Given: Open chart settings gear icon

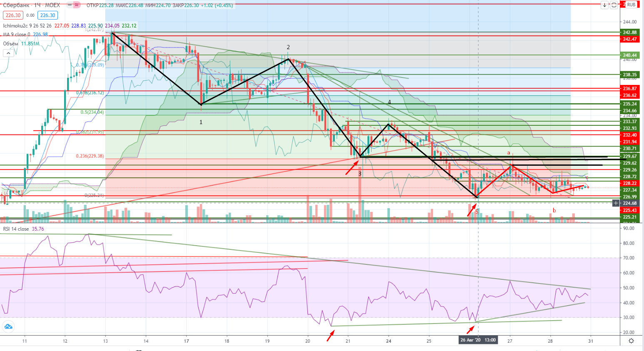Looking at the screenshot, I should [632, 341].
